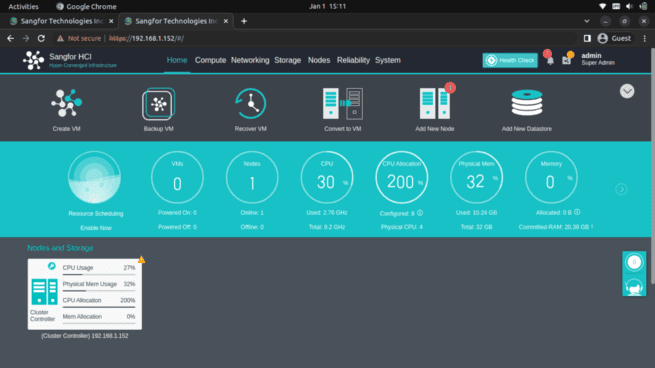The image size is (655, 368).
Task: Click the Add New Node server icon
Action: tap(434, 103)
